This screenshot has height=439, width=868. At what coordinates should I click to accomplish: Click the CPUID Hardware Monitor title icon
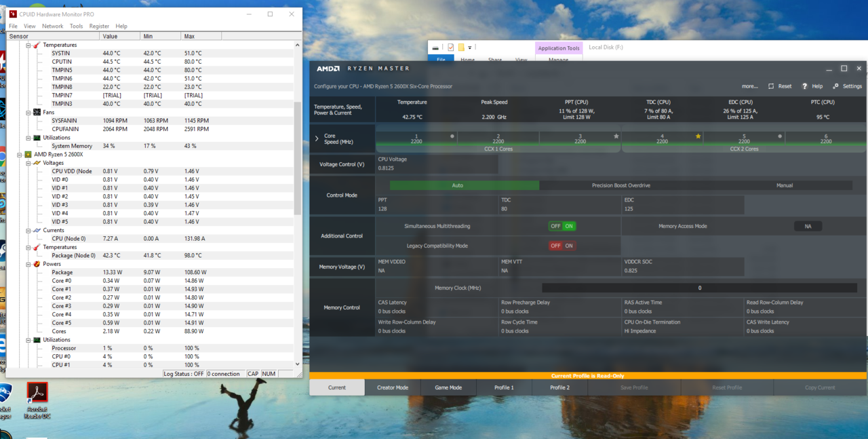pyautogui.click(x=13, y=14)
